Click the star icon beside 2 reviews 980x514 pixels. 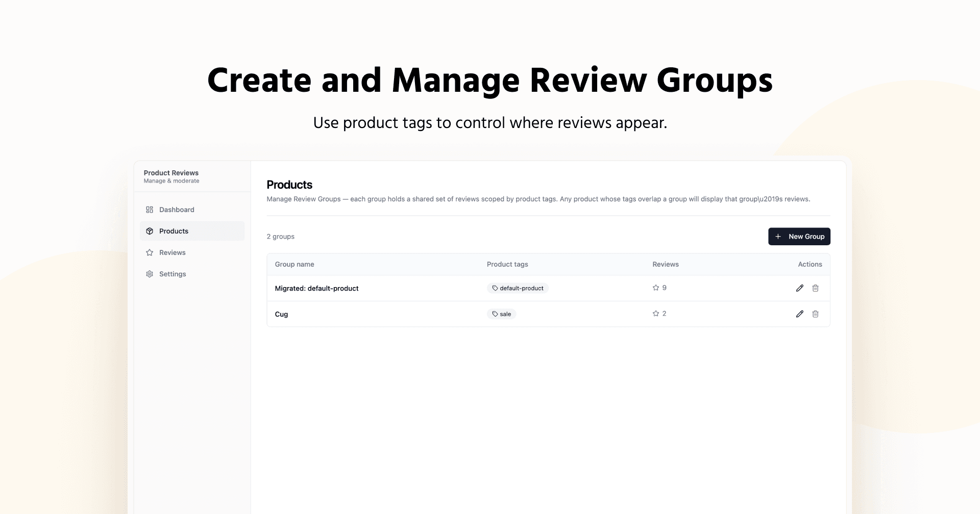click(x=656, y=314)
